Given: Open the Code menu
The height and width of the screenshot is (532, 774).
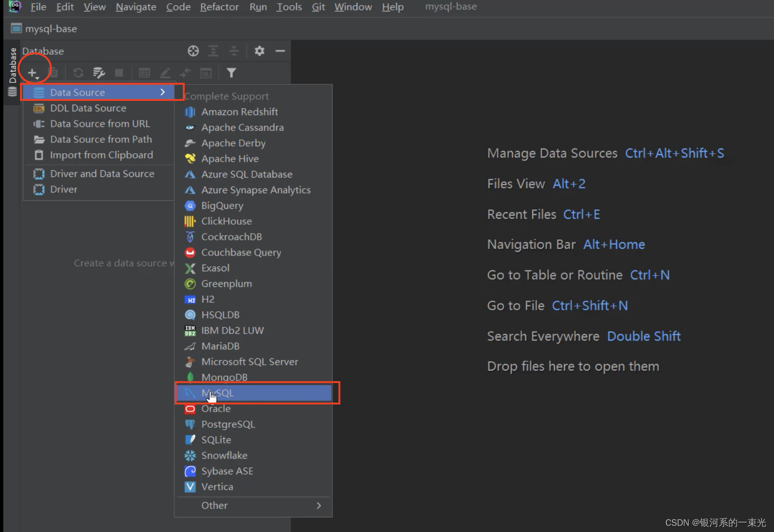Looking at the screenshot, I should [179, 7].
